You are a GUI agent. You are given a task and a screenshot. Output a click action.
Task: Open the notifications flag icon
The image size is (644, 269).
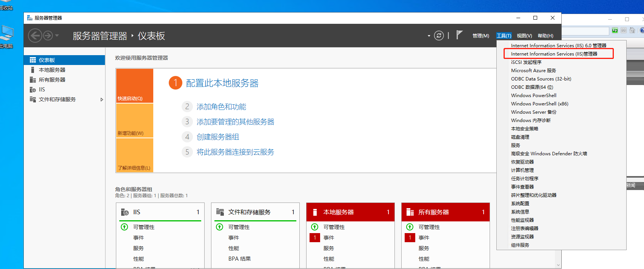pyautogui.click(x=459, y=35)
